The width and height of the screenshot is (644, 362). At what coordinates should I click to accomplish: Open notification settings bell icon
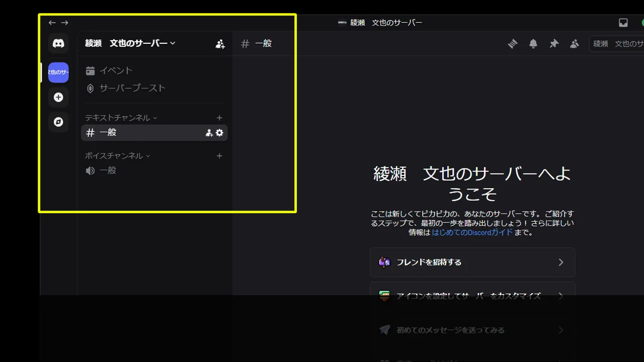pos(533,43)
